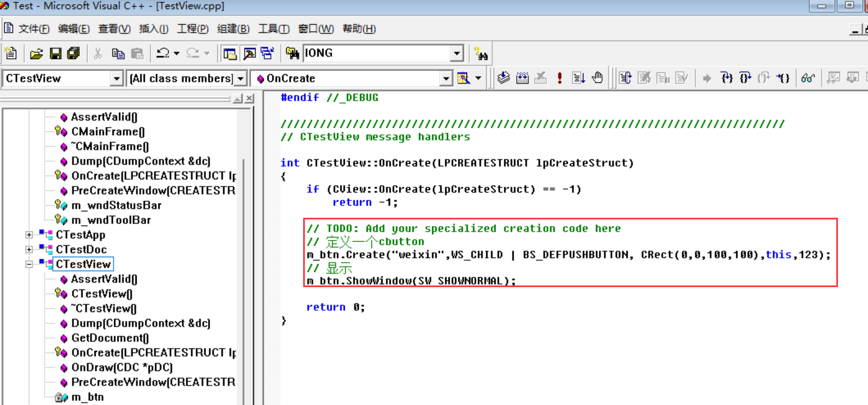
Task: Select m_wndStatusBar in class tree
Action: (x=116, y=205)
